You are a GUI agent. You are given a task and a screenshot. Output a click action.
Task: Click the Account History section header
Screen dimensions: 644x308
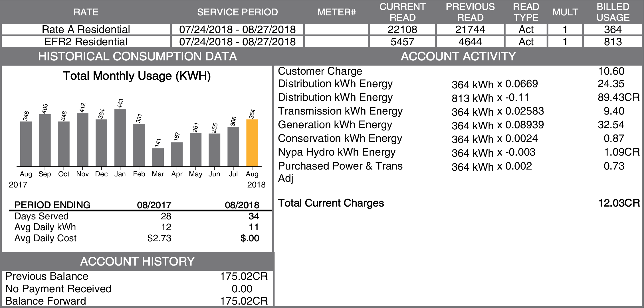(137, 261)
